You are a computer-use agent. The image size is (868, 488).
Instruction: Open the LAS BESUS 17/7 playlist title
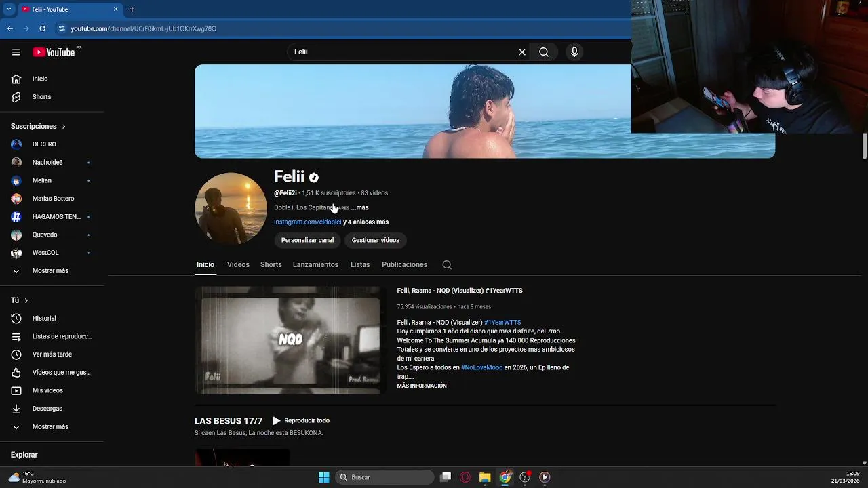tap(229, 421)
